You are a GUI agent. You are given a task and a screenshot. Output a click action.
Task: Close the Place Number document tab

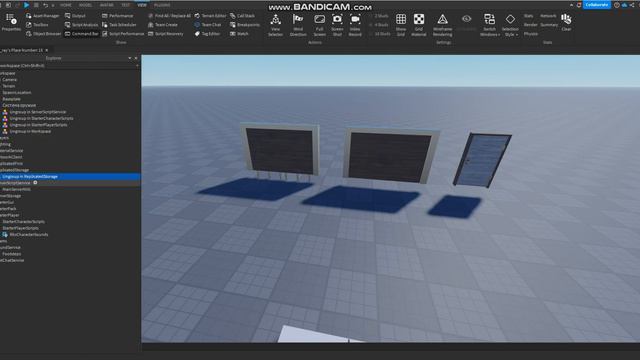pos(47,50)
